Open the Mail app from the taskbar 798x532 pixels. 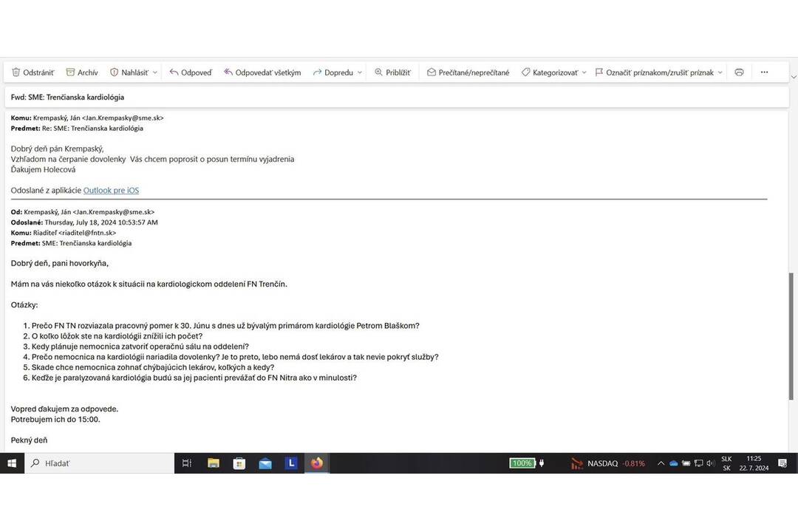pyautogui.click(x=265, y=463)
